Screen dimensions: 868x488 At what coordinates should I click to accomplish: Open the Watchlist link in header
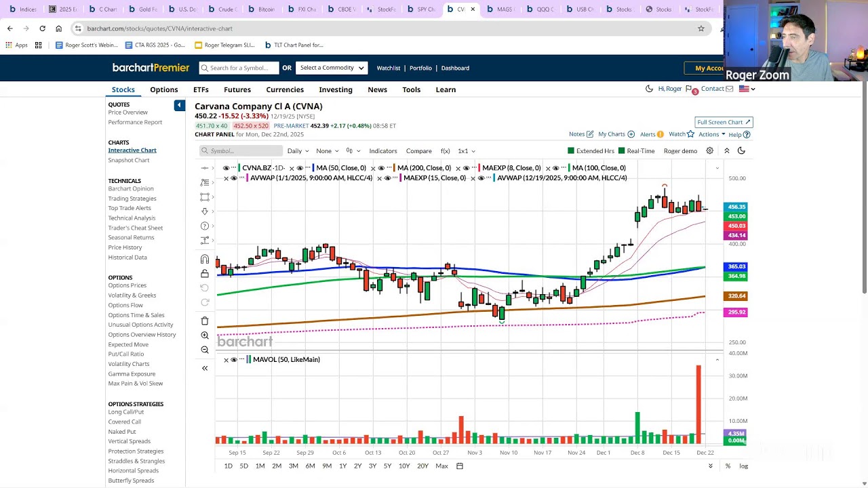click(389, 68)
